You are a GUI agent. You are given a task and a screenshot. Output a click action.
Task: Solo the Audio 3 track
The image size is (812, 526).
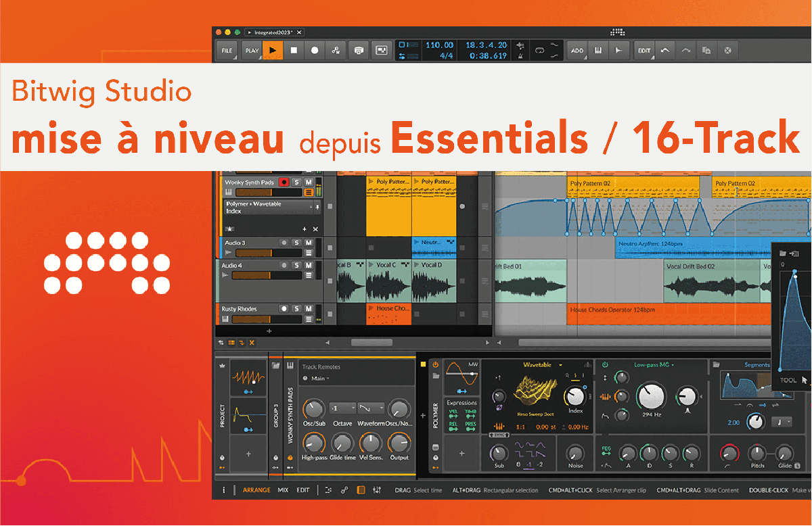296,243
